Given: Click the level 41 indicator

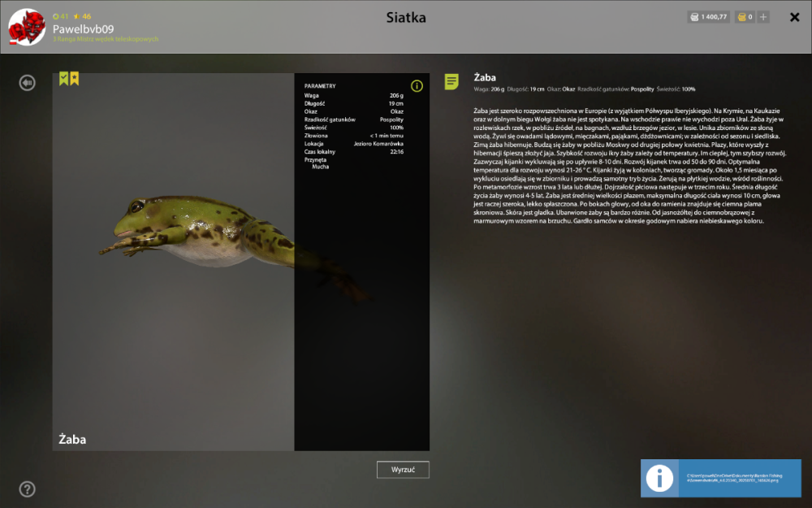Looking at the screenshot, I should click(61, 16).
